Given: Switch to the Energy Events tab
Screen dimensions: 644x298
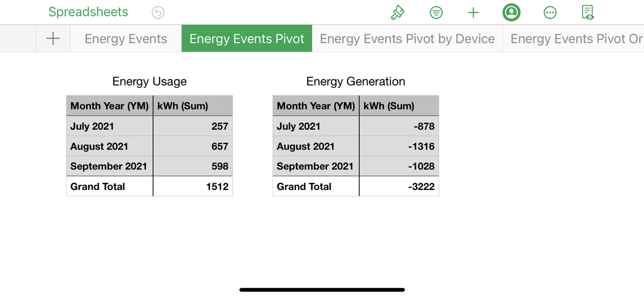Looking at the screenshot, I should click(x=126, y=39).
